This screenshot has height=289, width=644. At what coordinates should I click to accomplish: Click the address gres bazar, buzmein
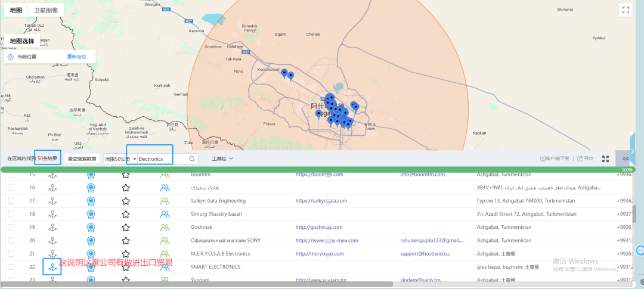(508, 266)
